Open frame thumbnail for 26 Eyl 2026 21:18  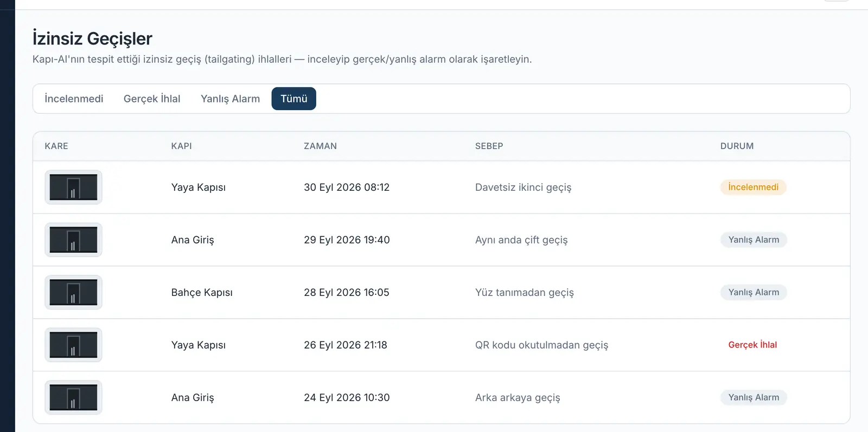[73, 345]
